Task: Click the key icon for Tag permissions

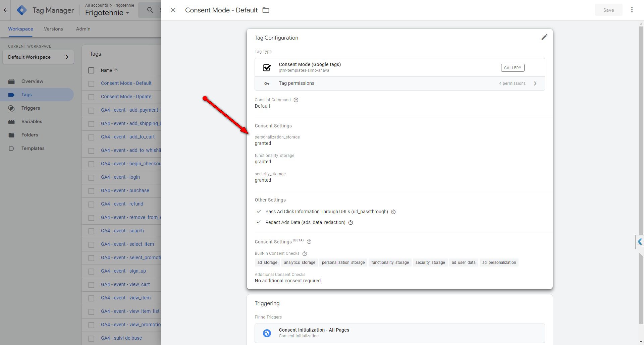Action: click(267, 83)
